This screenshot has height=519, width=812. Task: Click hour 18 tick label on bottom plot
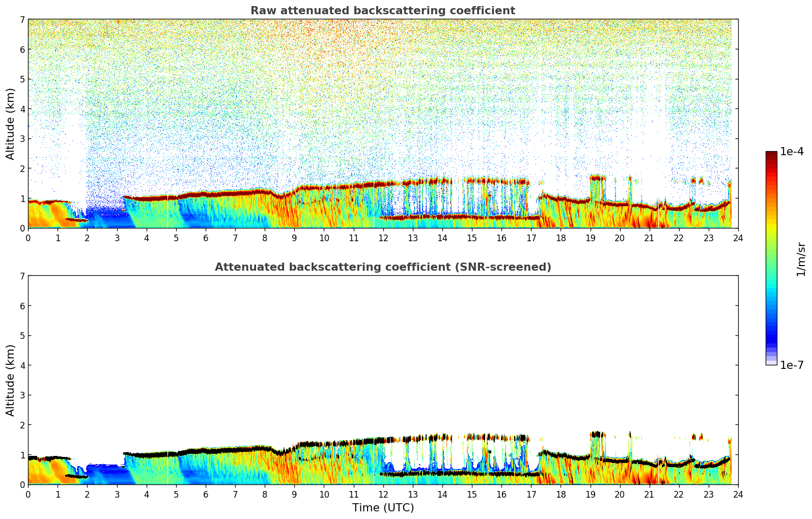point(561,495)
